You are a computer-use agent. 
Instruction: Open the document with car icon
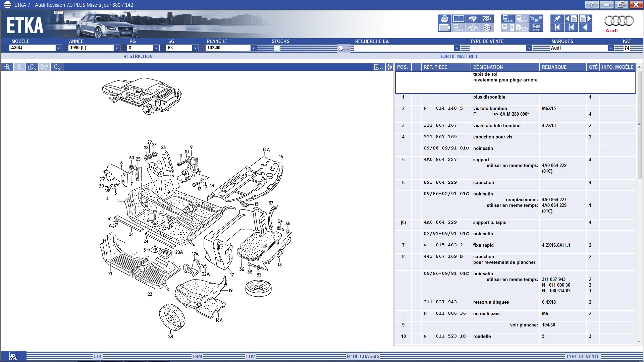522,27
